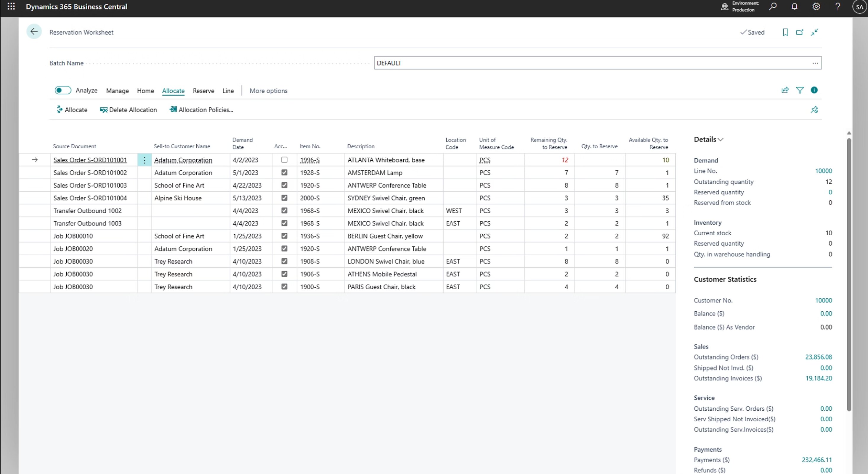This screenshot has width=868, height=474.
Task: Show row options for S-ORD101001
Action: 145,160
